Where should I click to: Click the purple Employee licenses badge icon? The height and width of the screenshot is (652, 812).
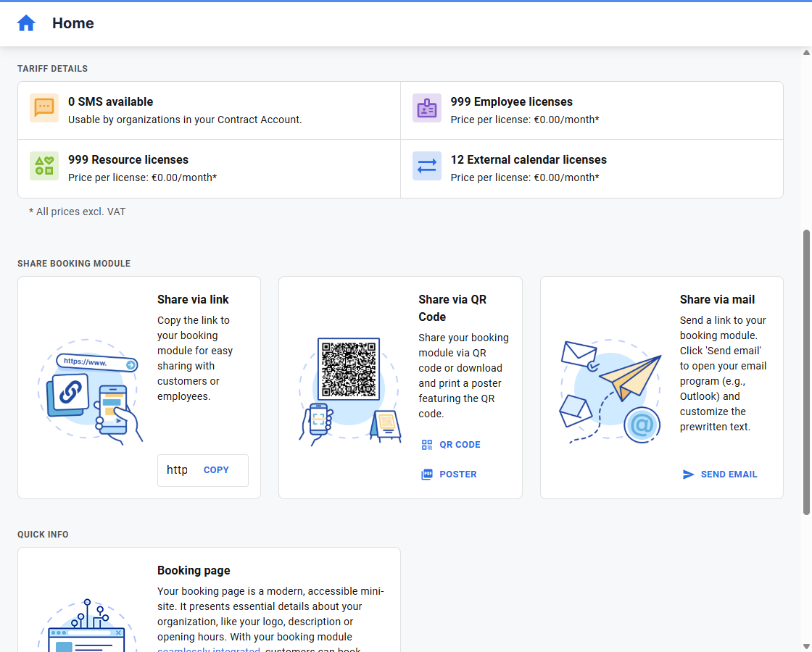tap(427, 108)
